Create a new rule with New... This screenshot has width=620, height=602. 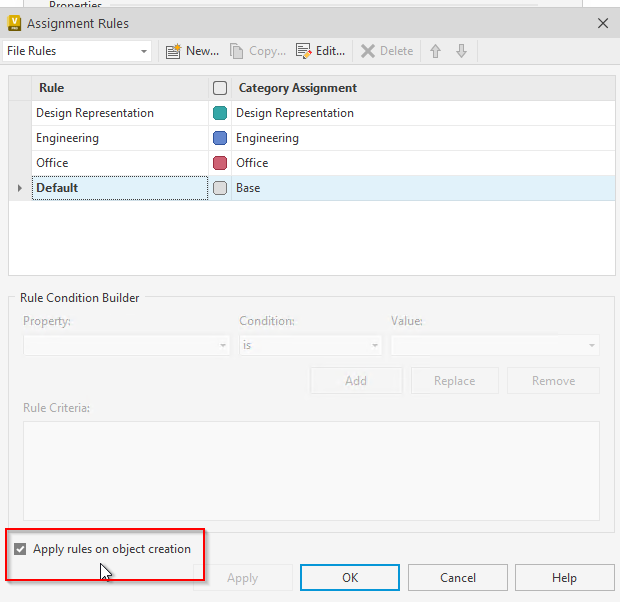[192, 51]
